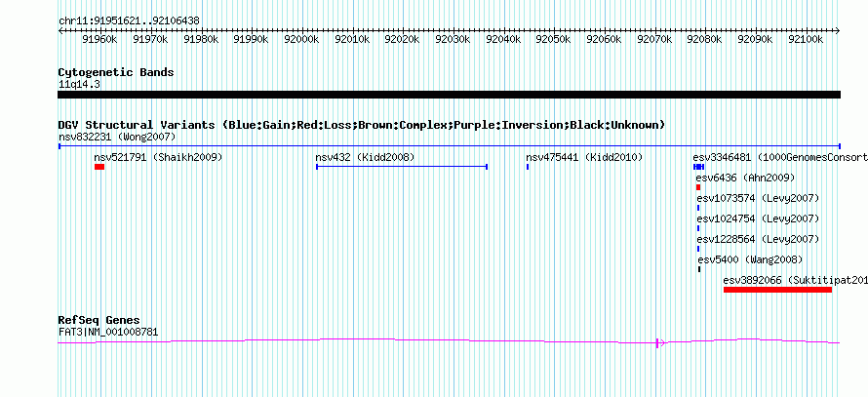The image size is (868, 397).
Task: Select the esv3892066 large red loss bar
Action: (x=777, y=290)
